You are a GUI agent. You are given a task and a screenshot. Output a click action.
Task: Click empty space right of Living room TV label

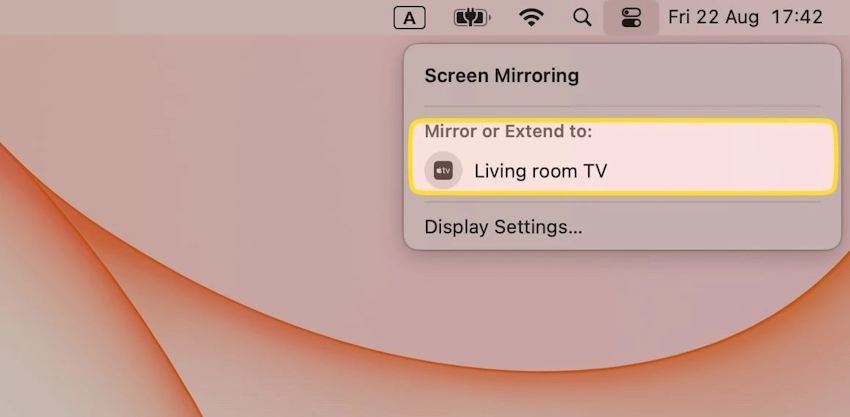[x=720, y=171]
